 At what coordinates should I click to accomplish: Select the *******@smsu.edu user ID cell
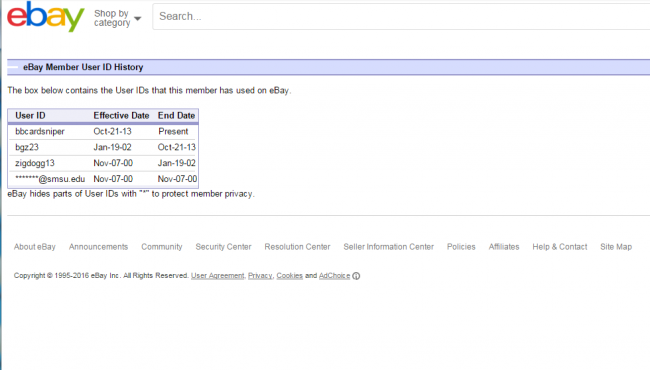50,179
